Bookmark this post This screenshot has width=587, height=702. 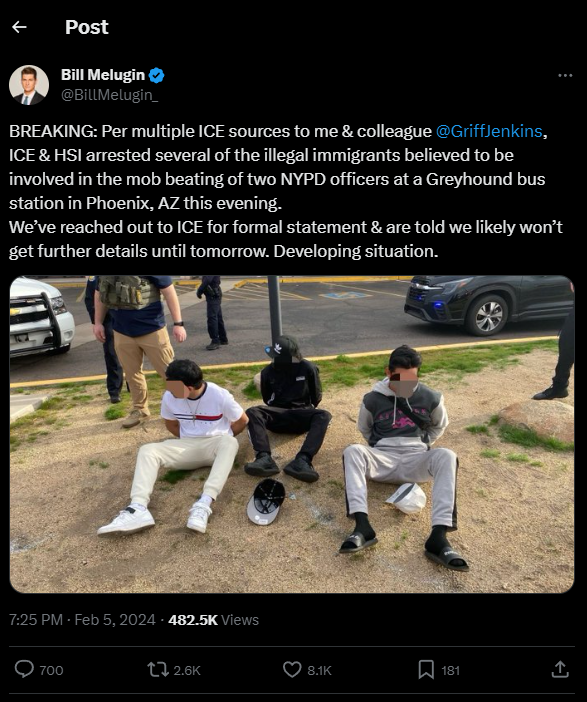pos(426,670)
